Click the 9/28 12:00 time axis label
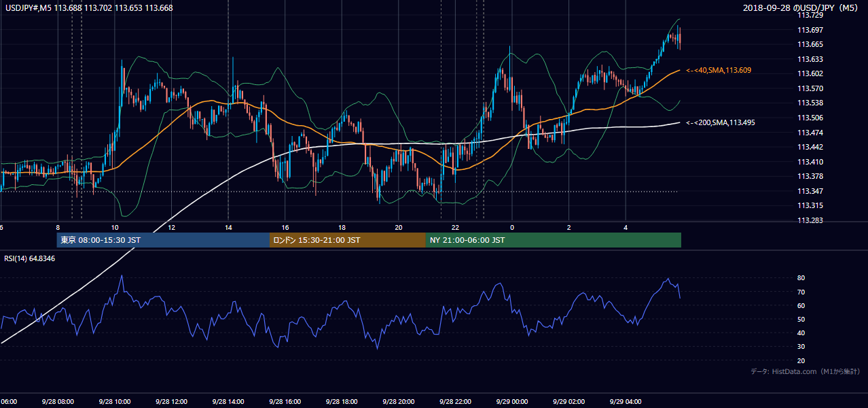This screenshot has width=868, height=408. (170, 402)
